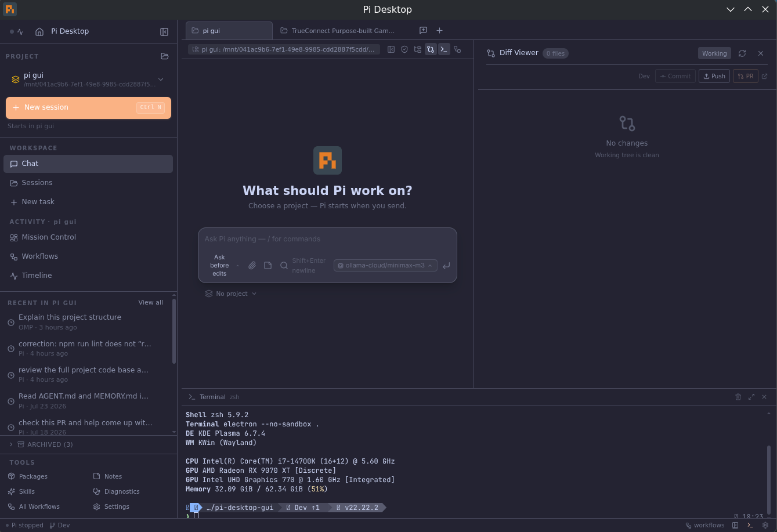Open Packages tool
Image resolution: width=777 pixels, height=532 pixels.
[28, 476]
